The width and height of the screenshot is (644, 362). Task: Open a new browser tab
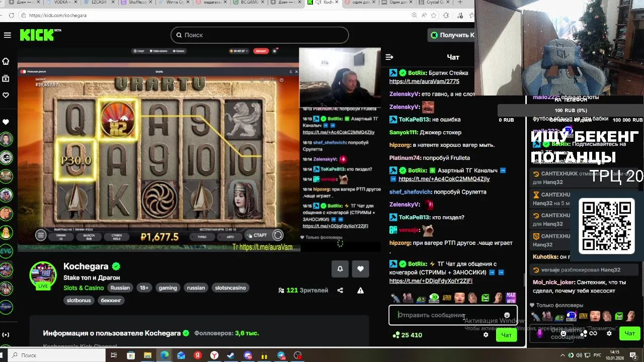tap(460, 3)
